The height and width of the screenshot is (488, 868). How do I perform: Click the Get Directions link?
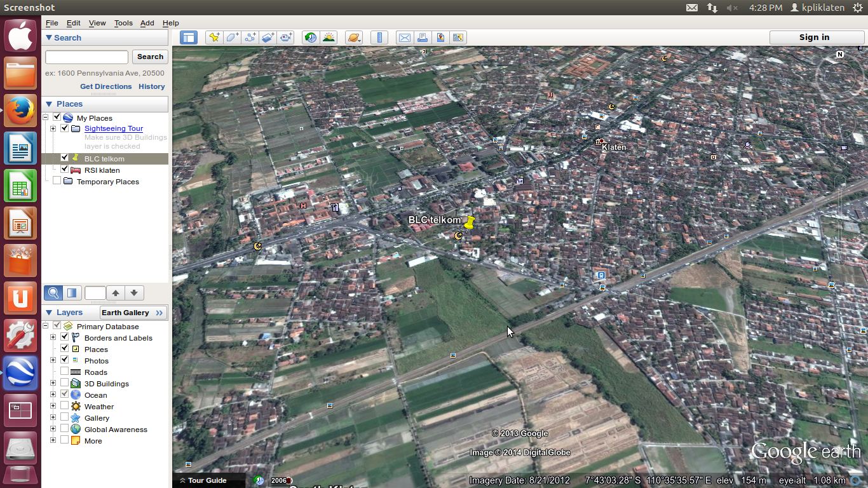[x=106, y=86]
